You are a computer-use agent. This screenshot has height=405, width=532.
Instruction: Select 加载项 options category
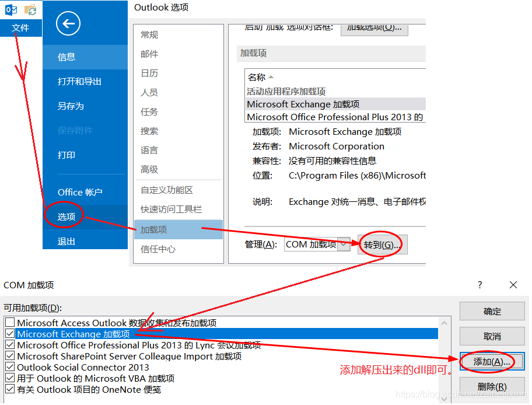coord(178,229)
